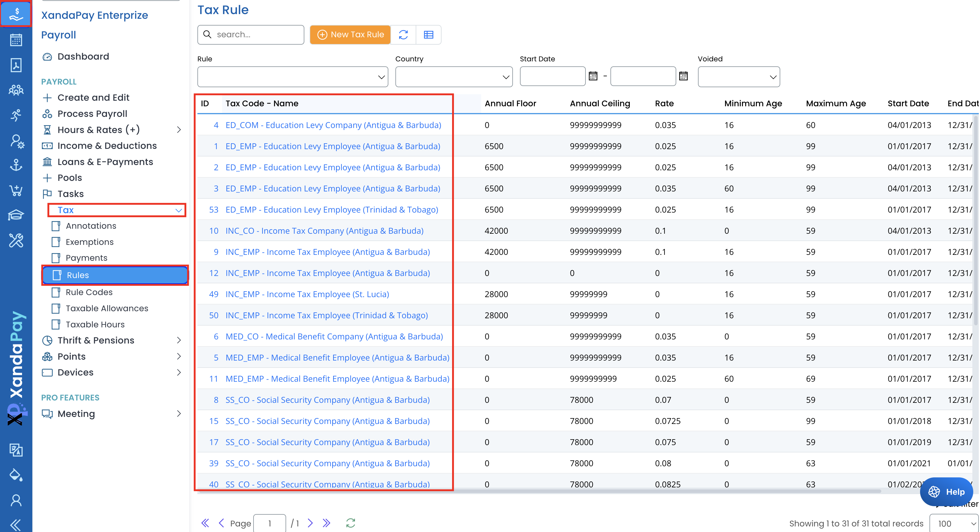Open the table columns view icon
The image size is (980, 532).
coord(428,35)
